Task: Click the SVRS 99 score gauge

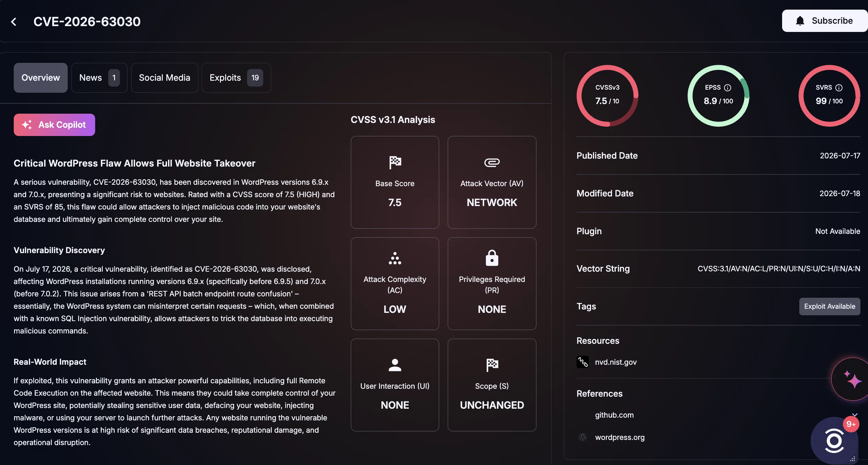Action: tap(829, 96)
